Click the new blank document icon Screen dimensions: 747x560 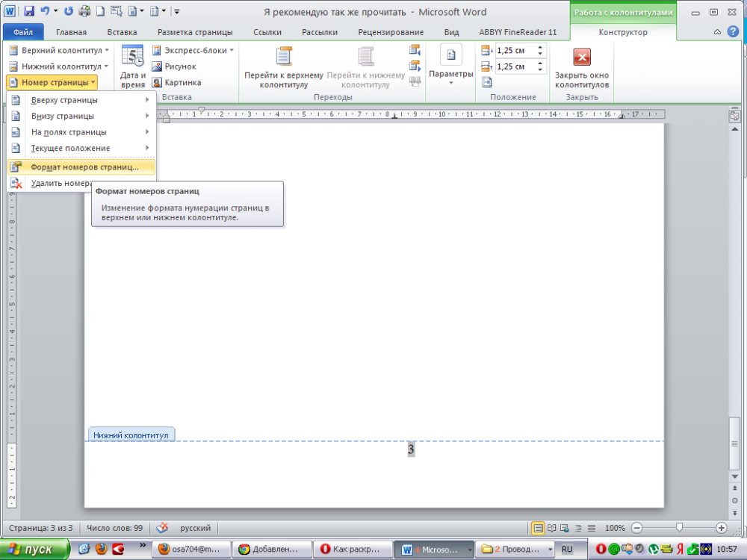[x=101, y=11]
